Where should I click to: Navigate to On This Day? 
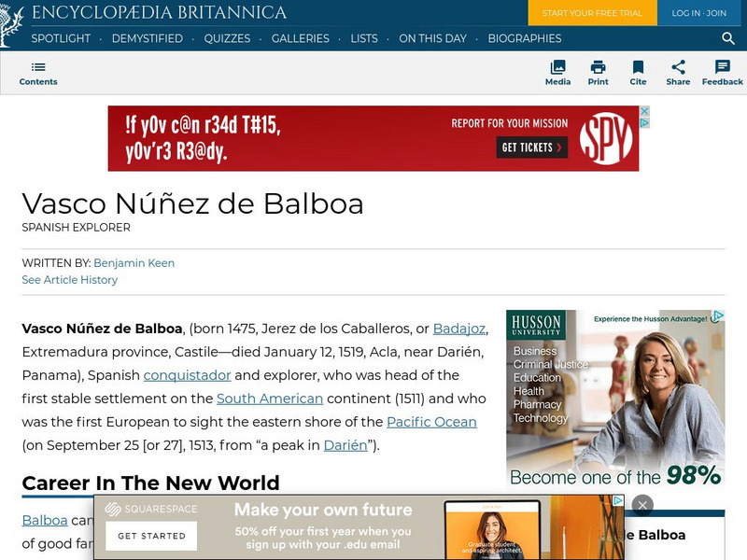433,39
